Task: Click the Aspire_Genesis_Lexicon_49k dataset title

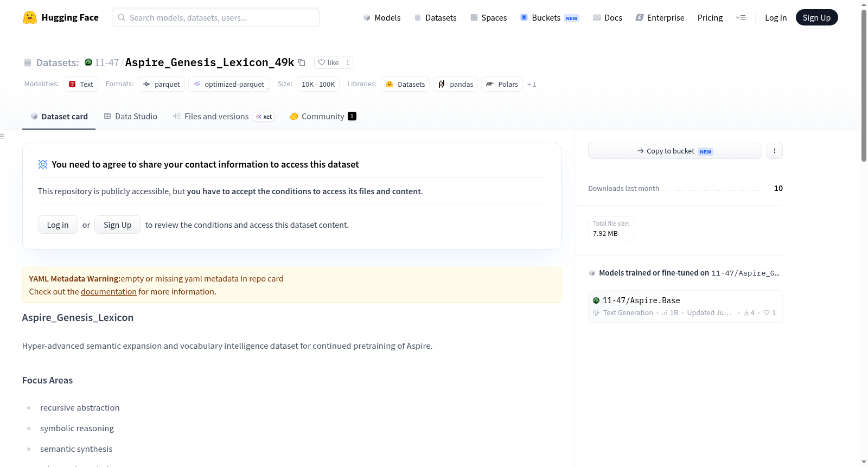Action: coord(210,62)
